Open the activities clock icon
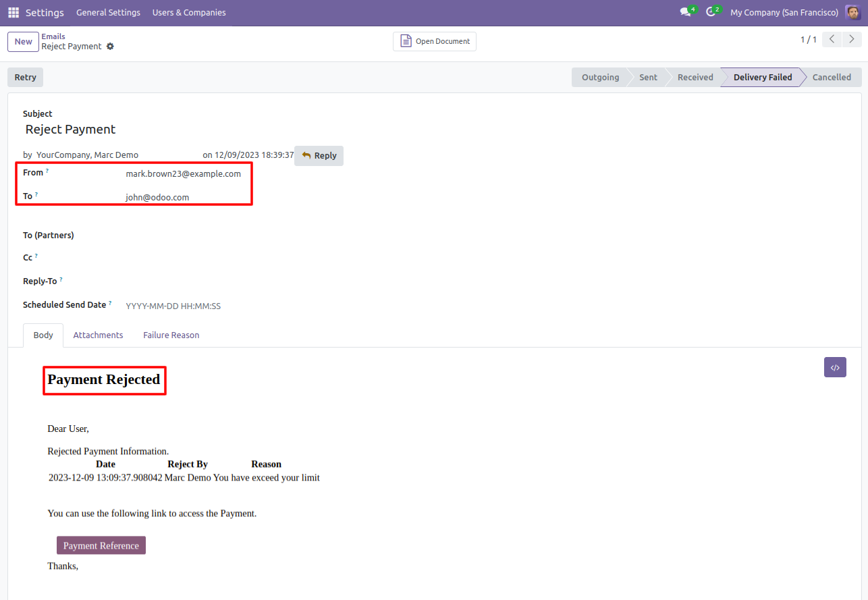The image size is (868, 600). point(711,12)
